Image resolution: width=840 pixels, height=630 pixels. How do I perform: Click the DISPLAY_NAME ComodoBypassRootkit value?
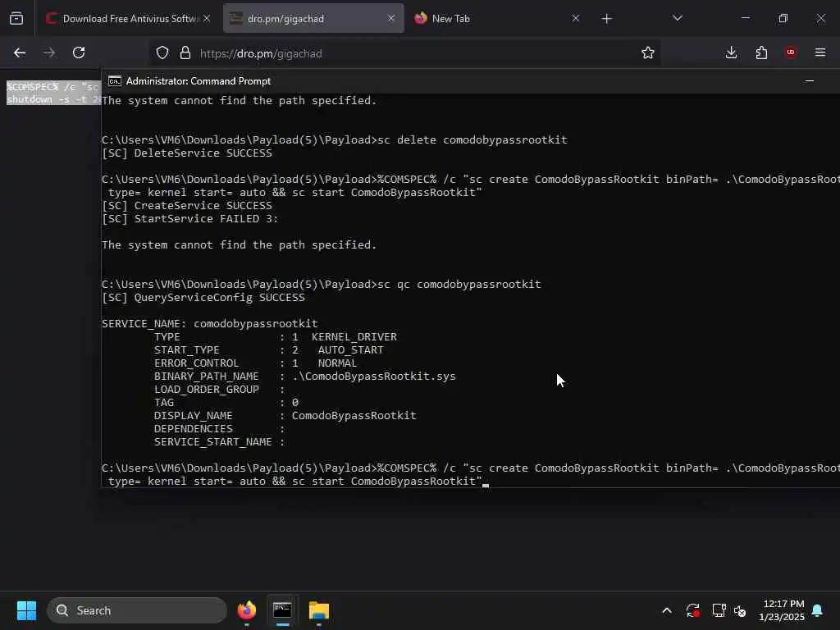(354, 416)
